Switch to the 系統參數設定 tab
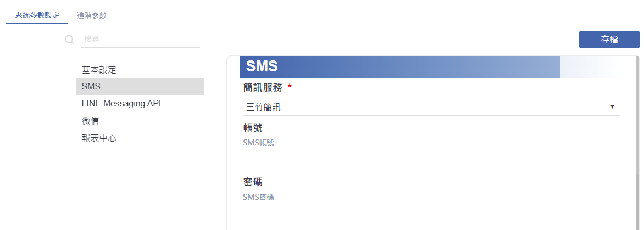This screenshot has height=230, width=644. (x=37, y=15)
